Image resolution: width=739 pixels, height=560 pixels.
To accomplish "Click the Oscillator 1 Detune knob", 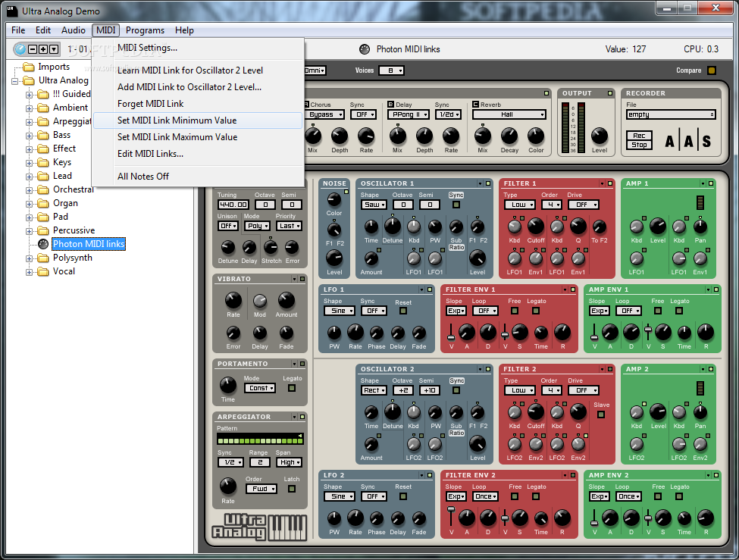I will 392,227.
